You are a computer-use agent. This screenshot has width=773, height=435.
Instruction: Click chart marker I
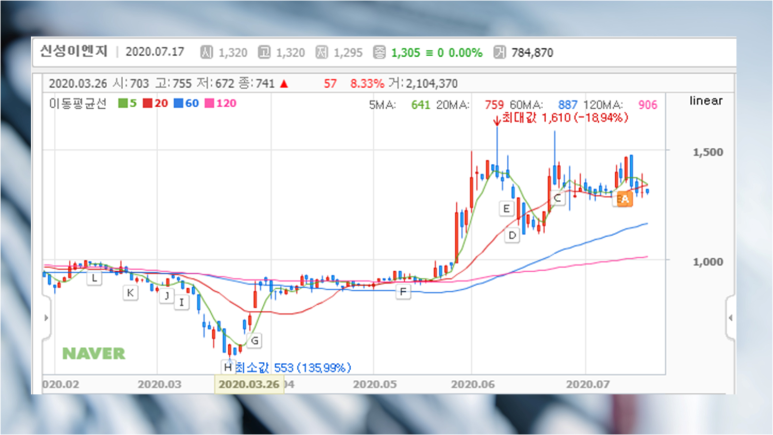pyautogui.click(x=181, y=302)
